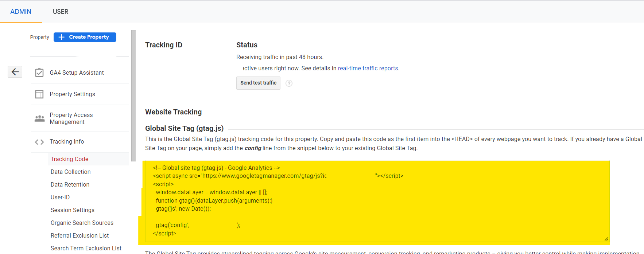Select Tracking Code submenu item
The height and width of the screenshot is (254, 644).
click(x=70, y=159)
